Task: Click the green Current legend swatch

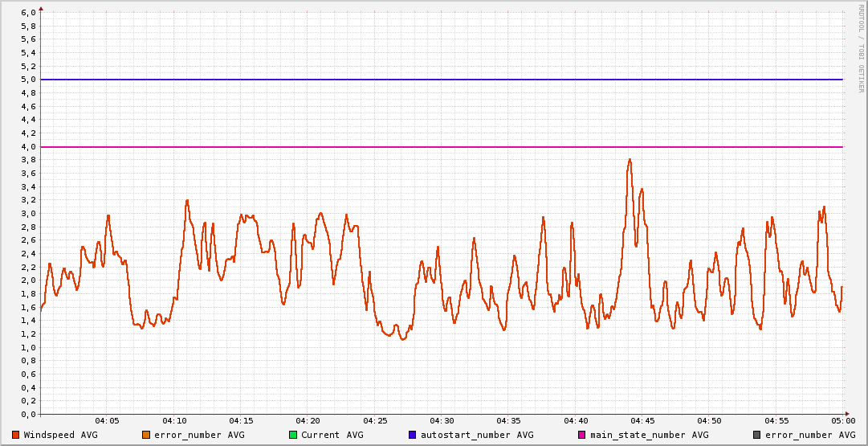Action: pos(293,435)
